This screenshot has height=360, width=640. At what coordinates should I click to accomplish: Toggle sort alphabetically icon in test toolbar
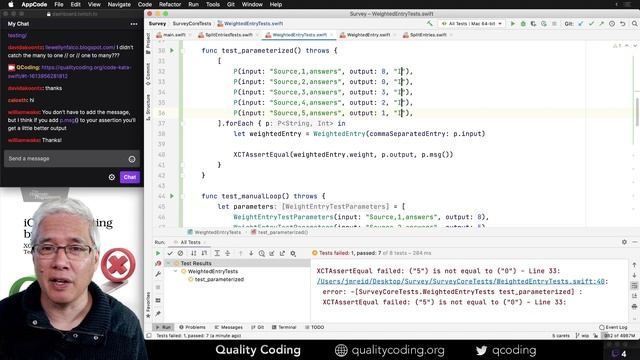[x=194, y=253]
